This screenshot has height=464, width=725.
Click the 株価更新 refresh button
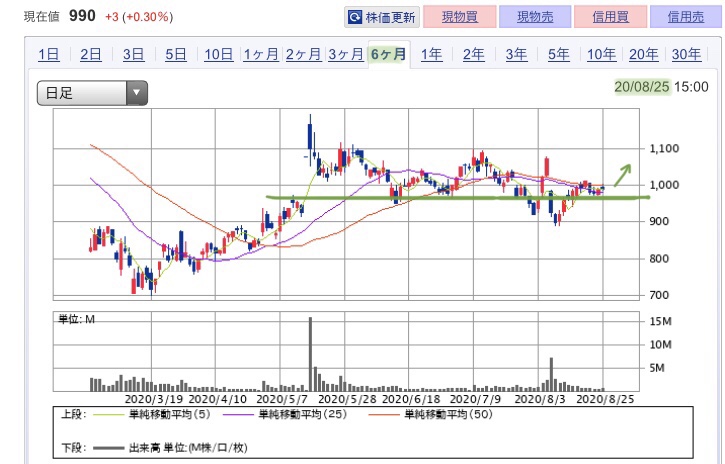(382, 17)
